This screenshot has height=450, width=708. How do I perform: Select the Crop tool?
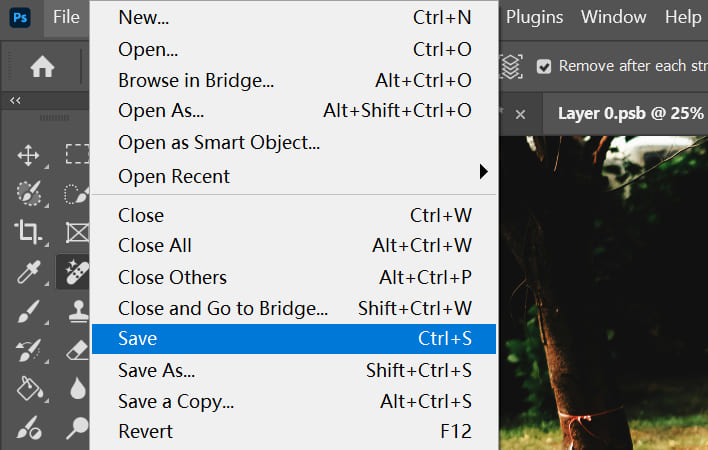tap(28, 232)
